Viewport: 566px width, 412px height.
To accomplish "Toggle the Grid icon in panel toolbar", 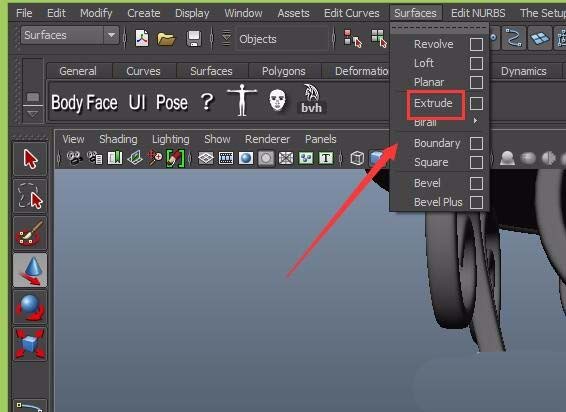I will pos(206,158).
